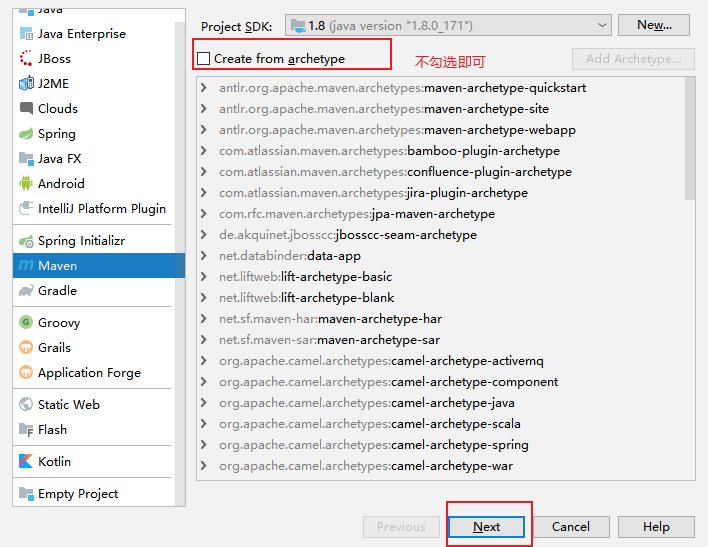Click the Gradle elephant icon
This screenshot has width=708, height=547.
pyautogui.click(x=26, y=290)
